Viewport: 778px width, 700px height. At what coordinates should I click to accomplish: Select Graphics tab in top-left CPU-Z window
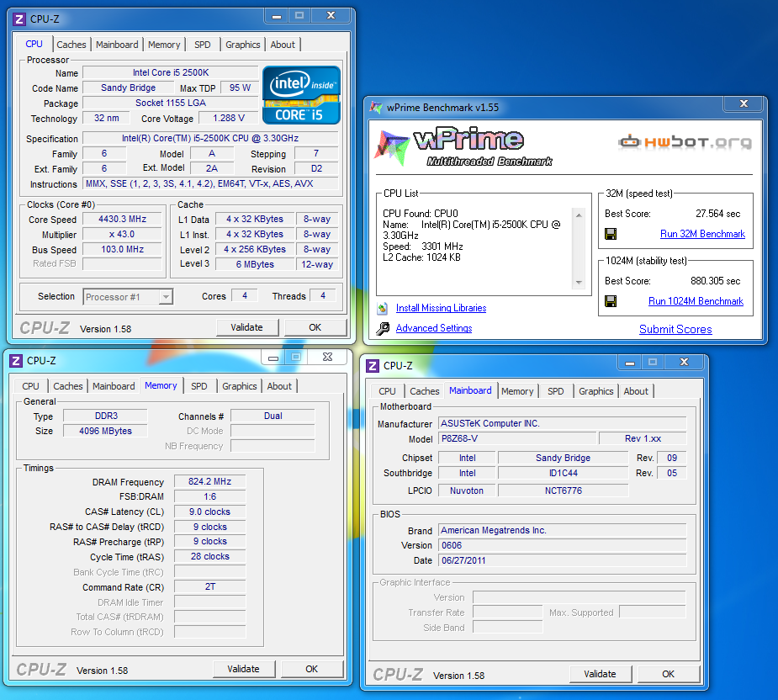(x=242, y=45)
